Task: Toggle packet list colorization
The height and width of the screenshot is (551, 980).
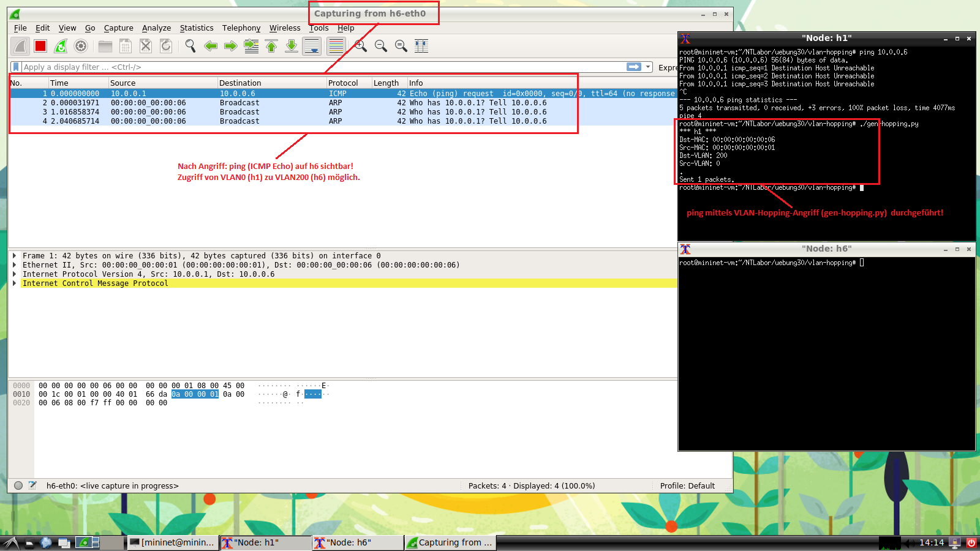Action: tap(336, 46)
